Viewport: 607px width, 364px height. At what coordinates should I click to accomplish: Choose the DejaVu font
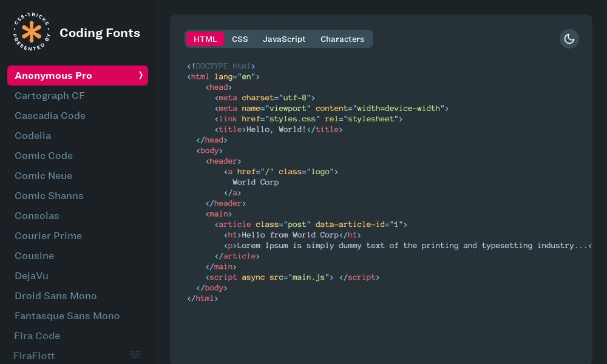coord(32,276)
